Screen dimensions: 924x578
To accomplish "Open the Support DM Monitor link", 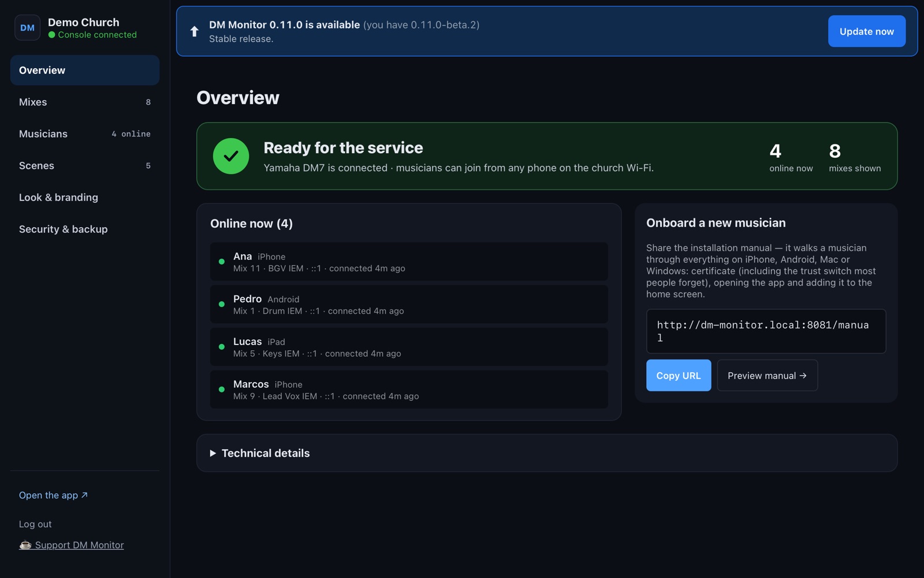I will pos(72,545).
